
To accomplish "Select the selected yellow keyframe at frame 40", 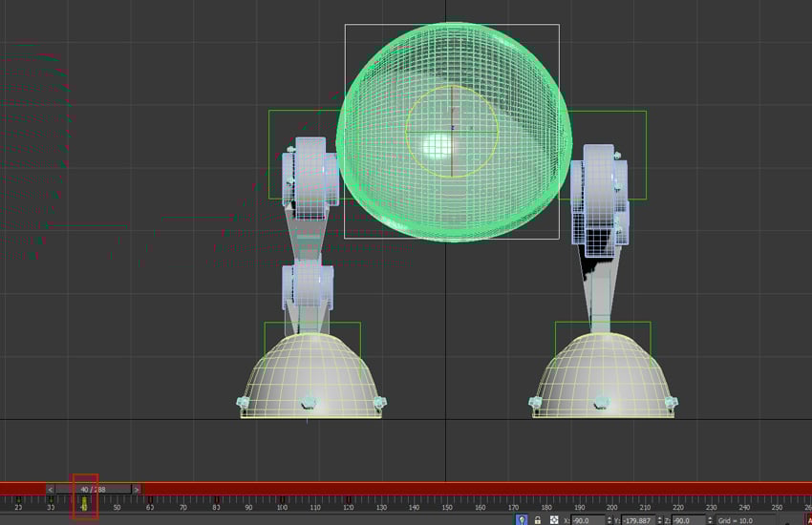I will pos(84,501).
